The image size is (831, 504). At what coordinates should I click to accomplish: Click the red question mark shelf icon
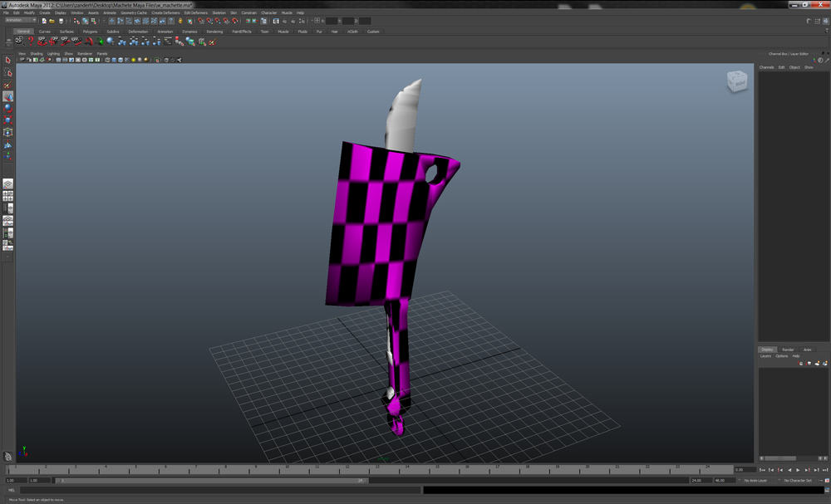click(x=31, y=42)
